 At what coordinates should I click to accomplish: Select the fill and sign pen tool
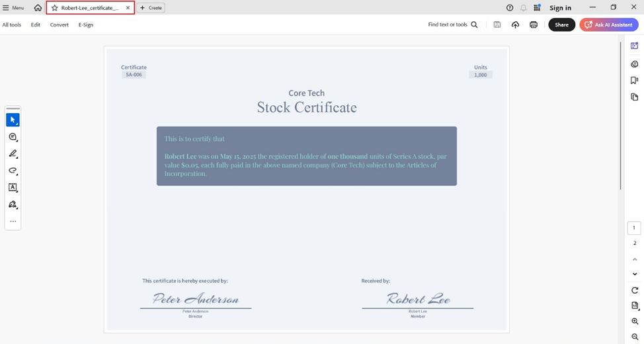tap(13, 204)
